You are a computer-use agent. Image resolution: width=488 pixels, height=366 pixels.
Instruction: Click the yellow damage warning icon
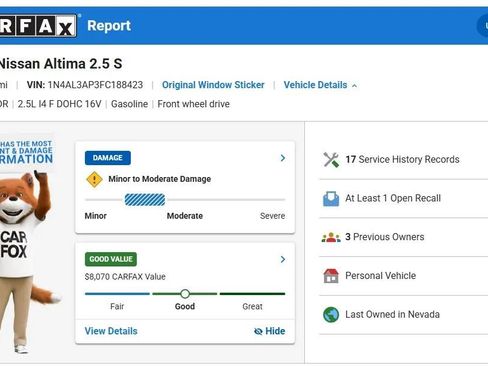tap(95, 179)
